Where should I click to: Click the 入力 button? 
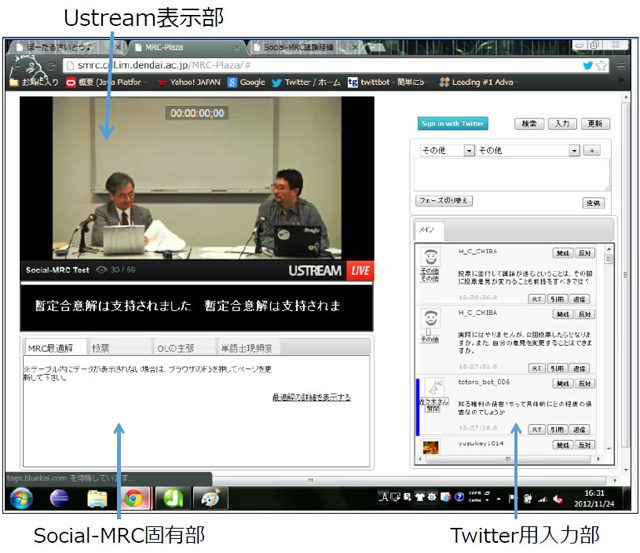tap(562, 123)
